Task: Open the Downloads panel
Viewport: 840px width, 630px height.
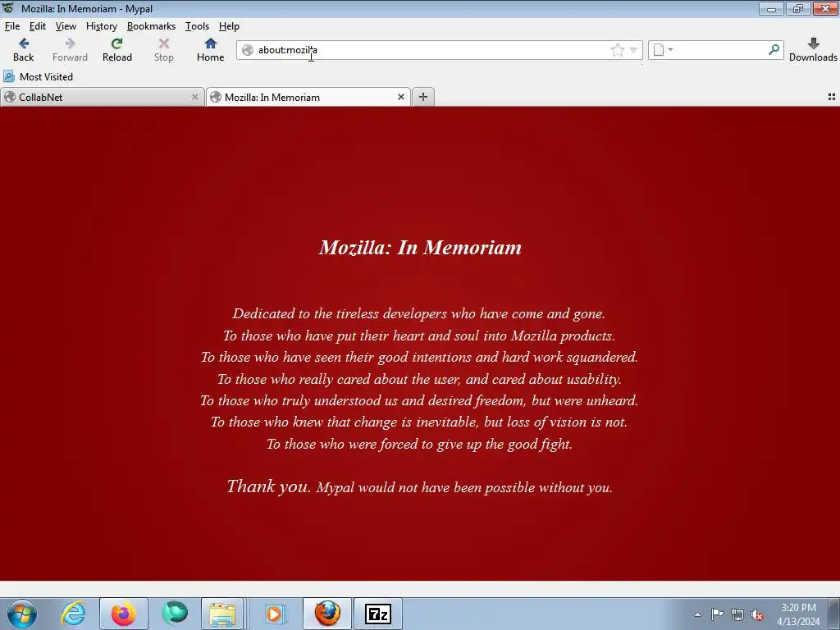Action: pyautogui.click(x=813, y=50)
